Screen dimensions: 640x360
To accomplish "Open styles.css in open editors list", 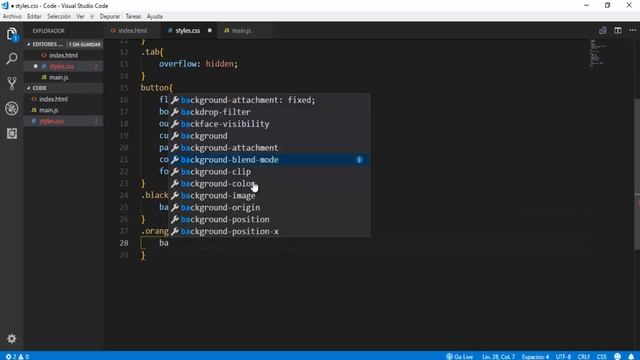I will coord(63,66).
